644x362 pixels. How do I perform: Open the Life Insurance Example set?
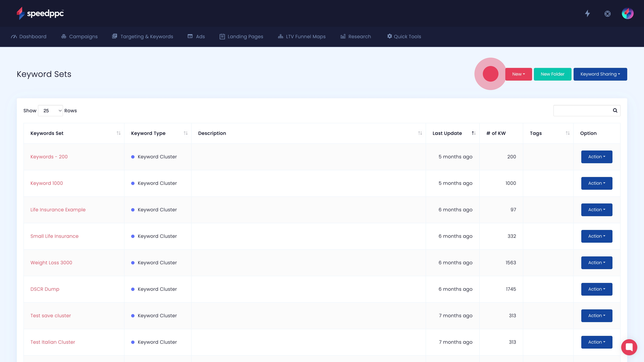58,210
